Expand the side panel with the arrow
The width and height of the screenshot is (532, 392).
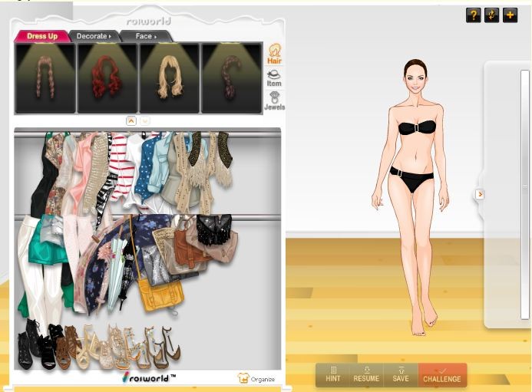click(x=481, y=194)
